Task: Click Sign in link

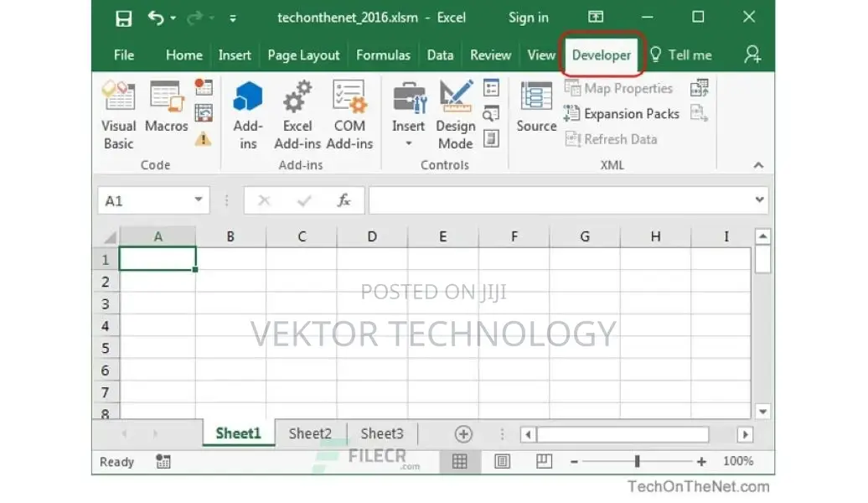Action: (x=528, y=18)
